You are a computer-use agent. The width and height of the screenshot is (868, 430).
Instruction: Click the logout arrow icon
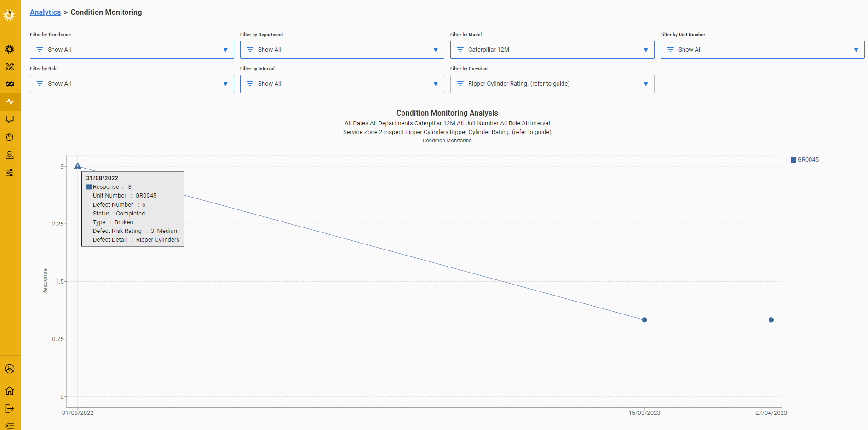tap(10, 408)
